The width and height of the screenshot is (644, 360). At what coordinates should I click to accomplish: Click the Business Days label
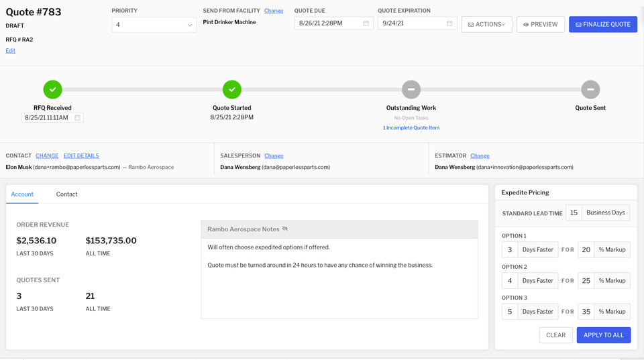pyautogui.click(x=605, y=213)
